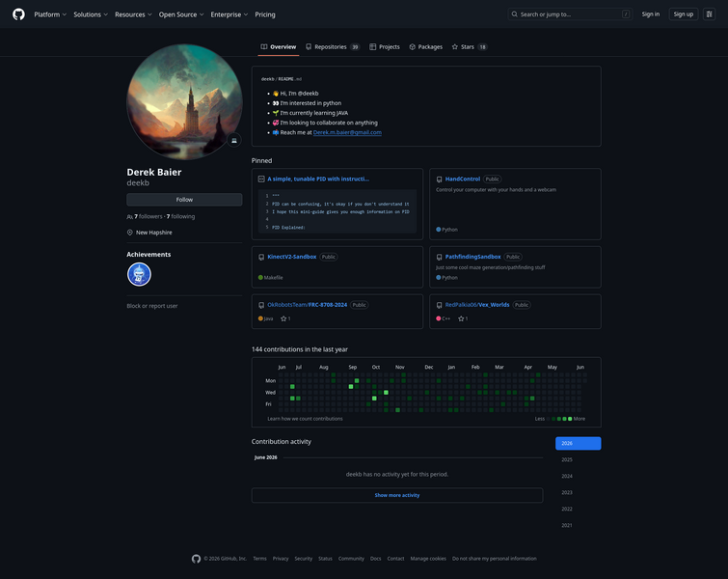Follow the user deekb

coord(184,200)
